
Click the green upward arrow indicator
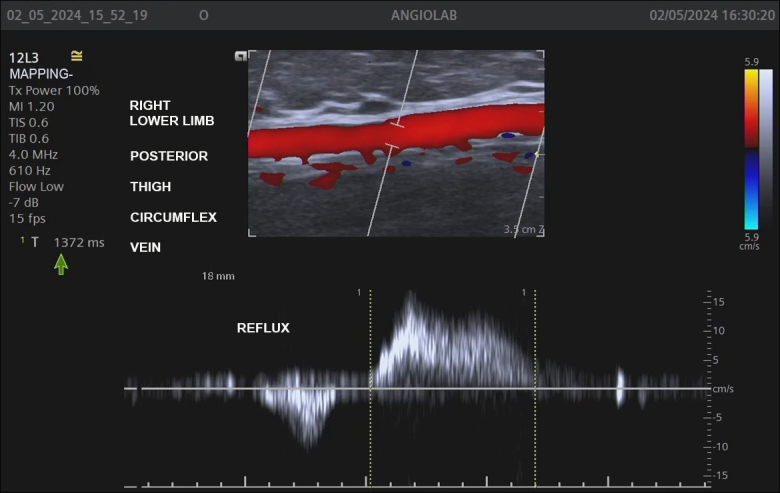[x=61, y=264]
